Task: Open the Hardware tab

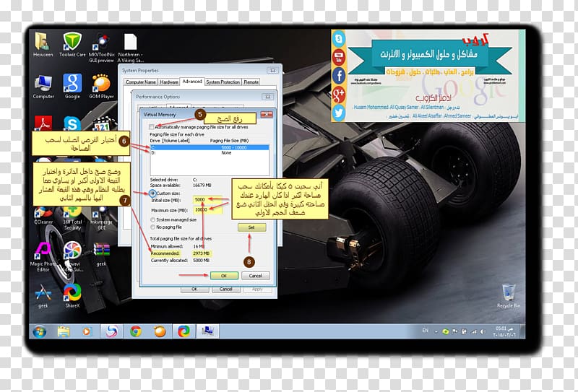Action: tap(169, 82)
